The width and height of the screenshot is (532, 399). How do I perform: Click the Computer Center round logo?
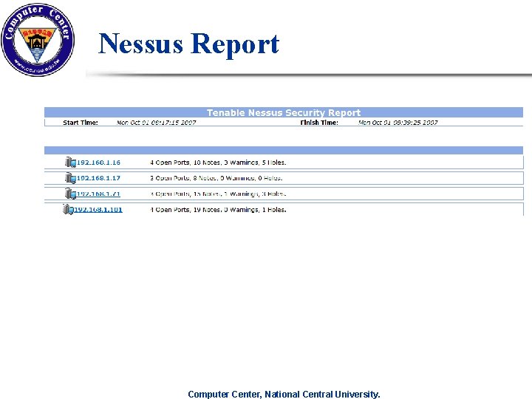(x=38, y=40)
